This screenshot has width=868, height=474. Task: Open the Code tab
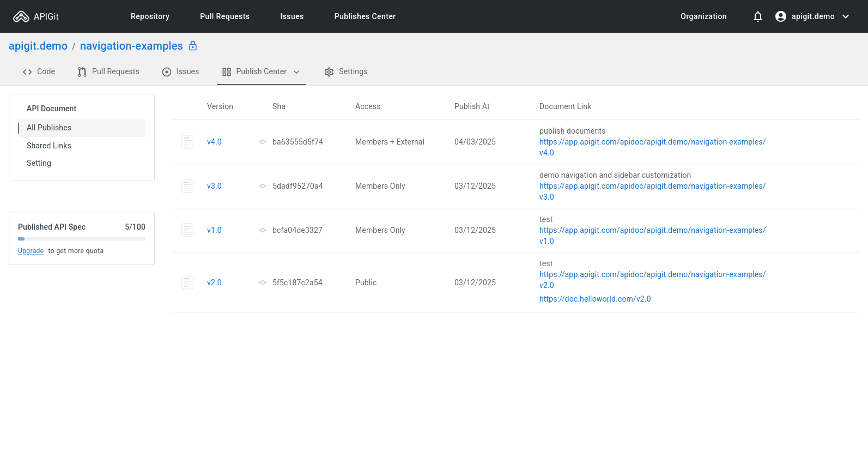point(39,71)
